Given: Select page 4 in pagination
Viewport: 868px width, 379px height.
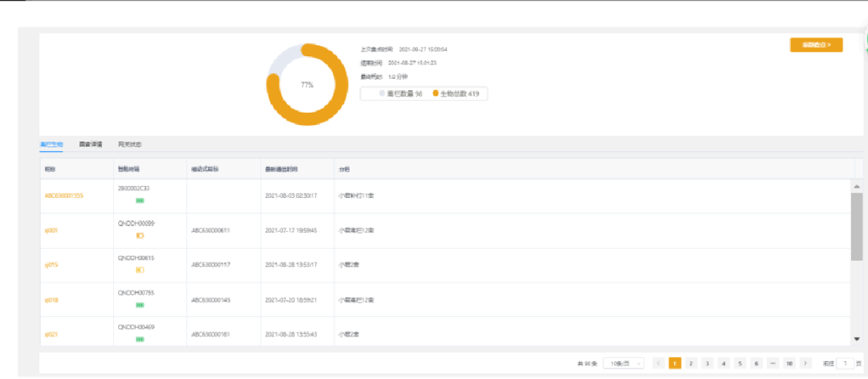Looking at the screenshot, I should tap(723, 364).
